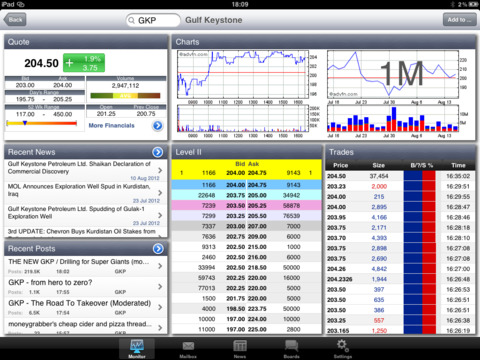Open the Settings gear icon
Image resolution: width=480 pixels, height=360 pixels.
(x=342, y=345)
